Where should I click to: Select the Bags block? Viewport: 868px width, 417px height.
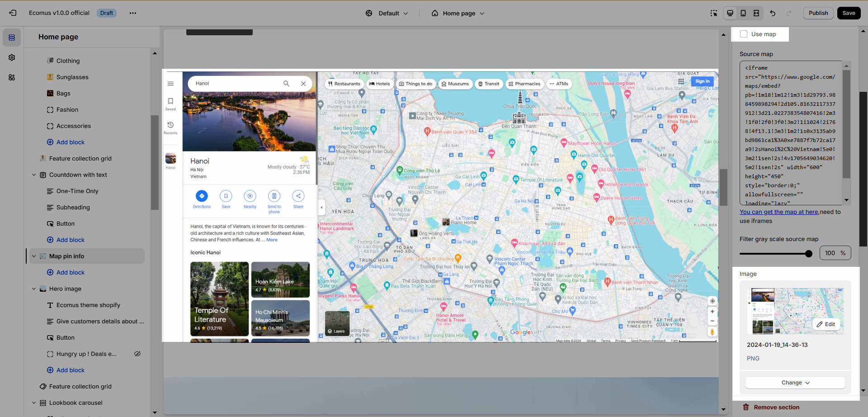[x=63, y=93]
